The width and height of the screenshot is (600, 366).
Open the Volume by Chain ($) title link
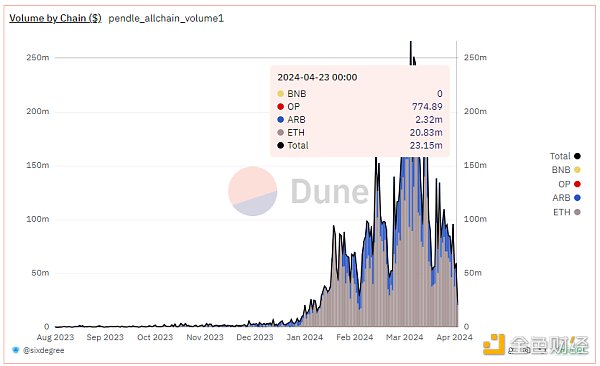pyautogui.click(x=55, y=18)
